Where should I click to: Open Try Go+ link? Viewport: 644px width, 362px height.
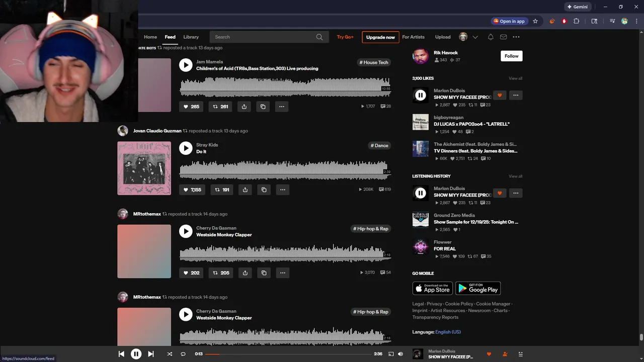pos(345,37)
